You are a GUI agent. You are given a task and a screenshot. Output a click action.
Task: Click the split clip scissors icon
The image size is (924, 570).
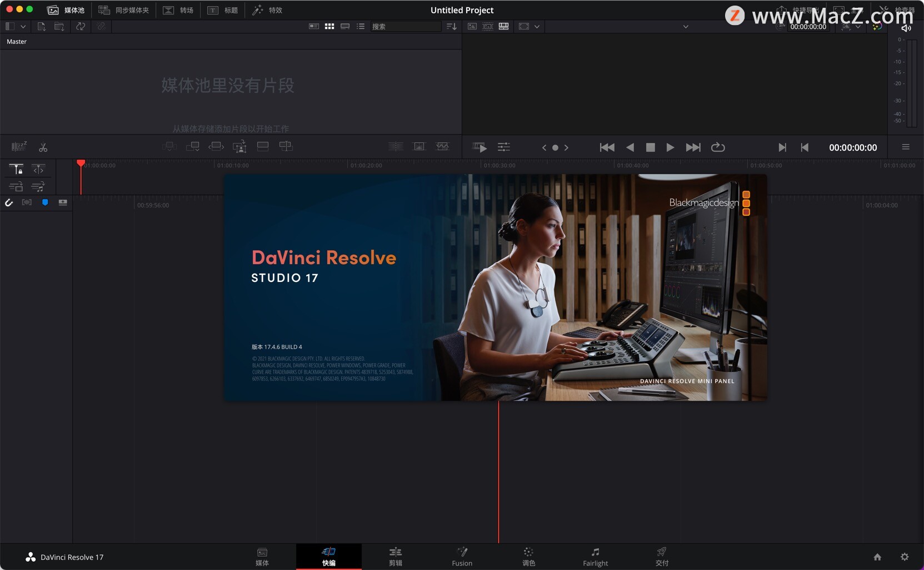click(x=43, y=147)
